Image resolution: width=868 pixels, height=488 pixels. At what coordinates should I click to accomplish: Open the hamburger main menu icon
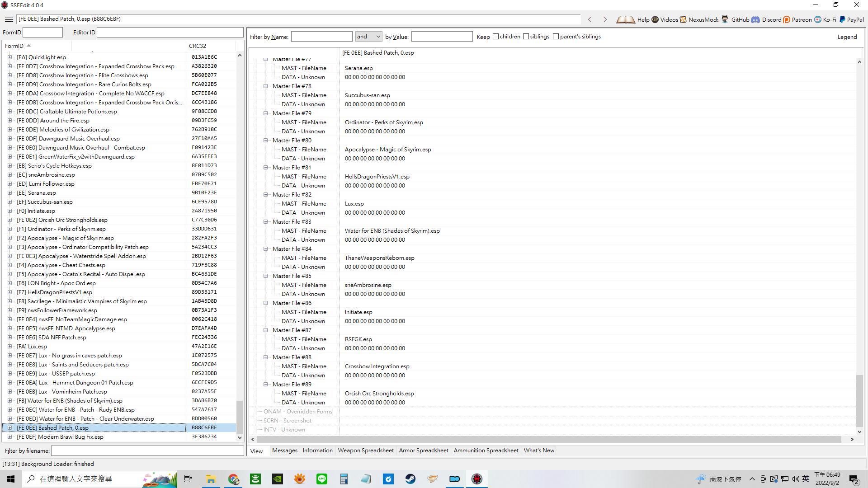tap(9, 19)
